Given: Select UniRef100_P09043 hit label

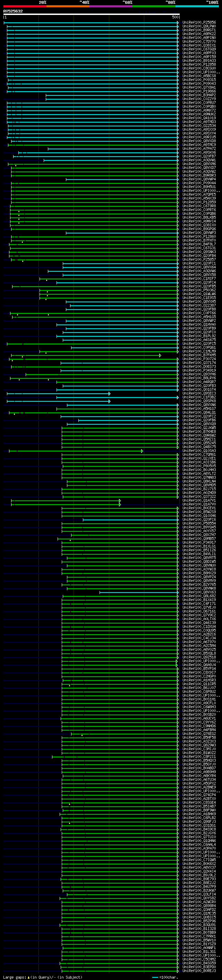Looking at the screenshot, I should 199,84.
